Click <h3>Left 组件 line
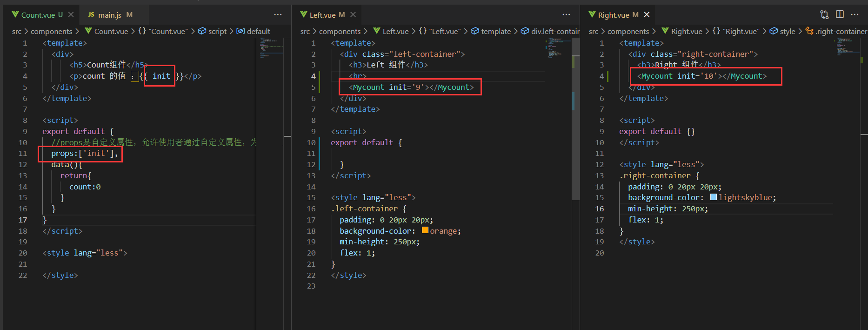Image resolution: width=868 pixels, height=330 pixels. point(388,65)
